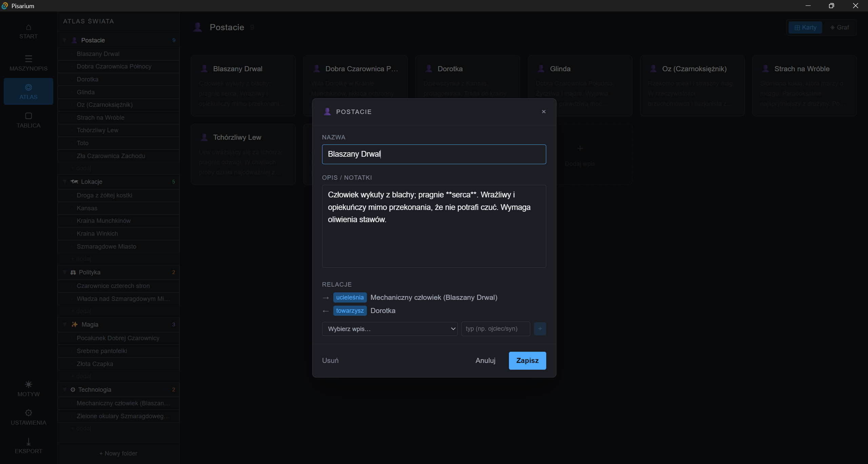Switch to Karty view
This screenshot has height=464, width=868.
tap(805, 27)
